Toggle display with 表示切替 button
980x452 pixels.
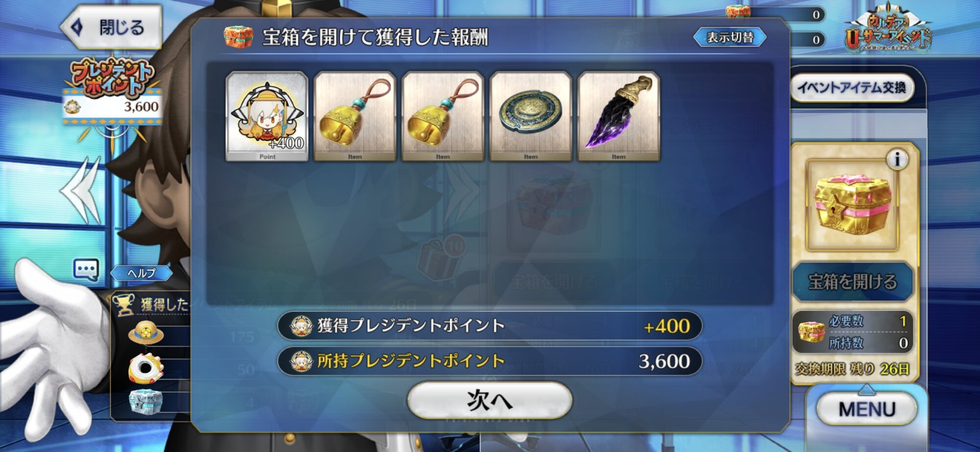pos(730,38)
